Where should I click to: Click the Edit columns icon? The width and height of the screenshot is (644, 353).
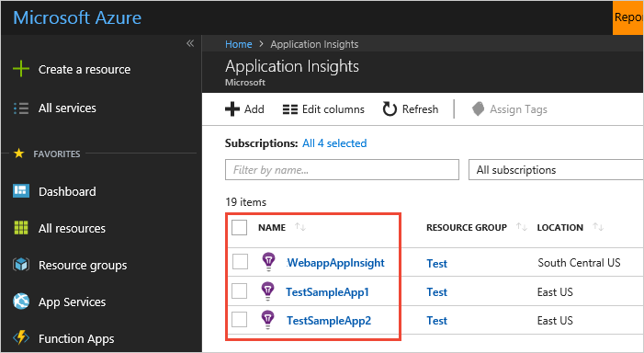click(290, 109)
